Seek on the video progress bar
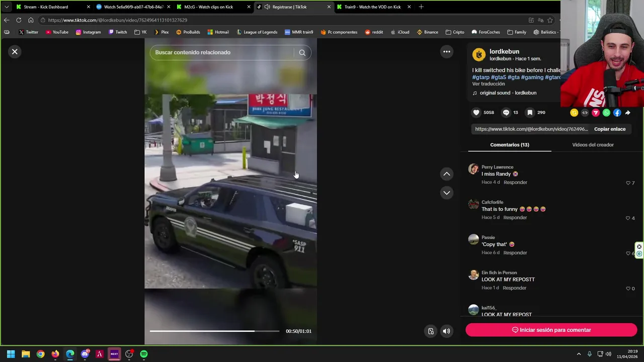644x362 pixels. [x=214, y=331]
